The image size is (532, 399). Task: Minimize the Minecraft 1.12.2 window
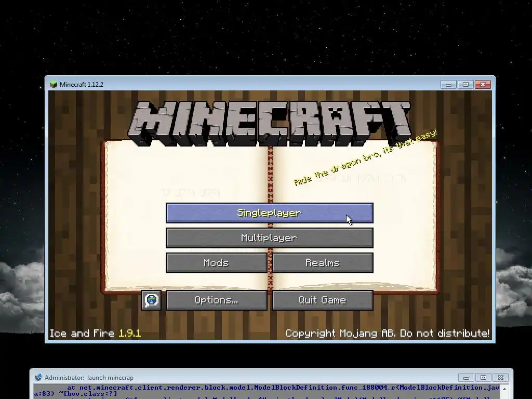(448, 85)
